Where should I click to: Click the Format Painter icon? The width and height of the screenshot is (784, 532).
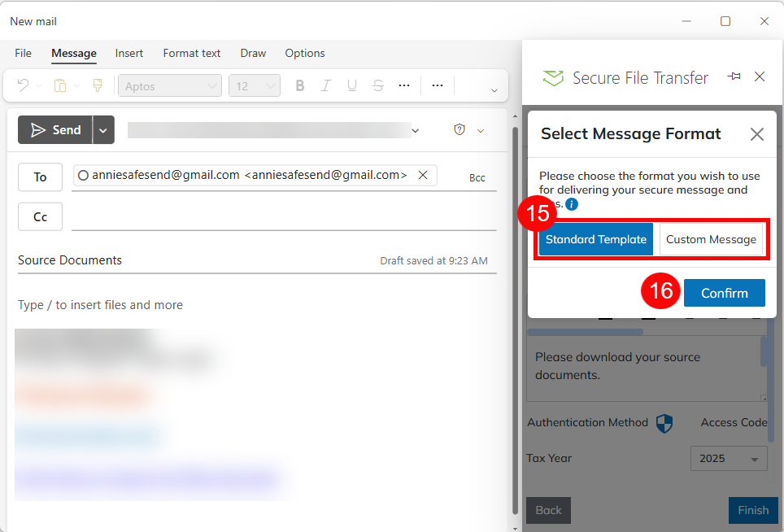[x=98, y=85]
